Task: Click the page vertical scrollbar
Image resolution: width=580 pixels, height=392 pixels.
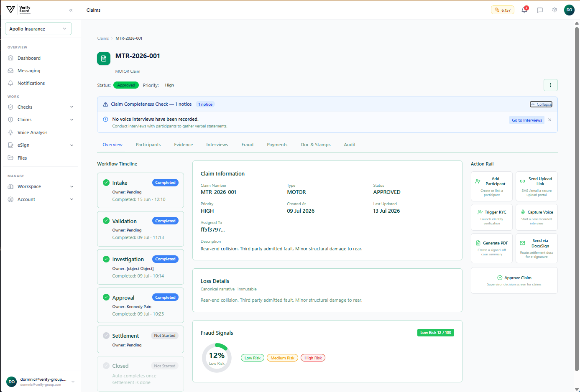Action: point(577,199)
